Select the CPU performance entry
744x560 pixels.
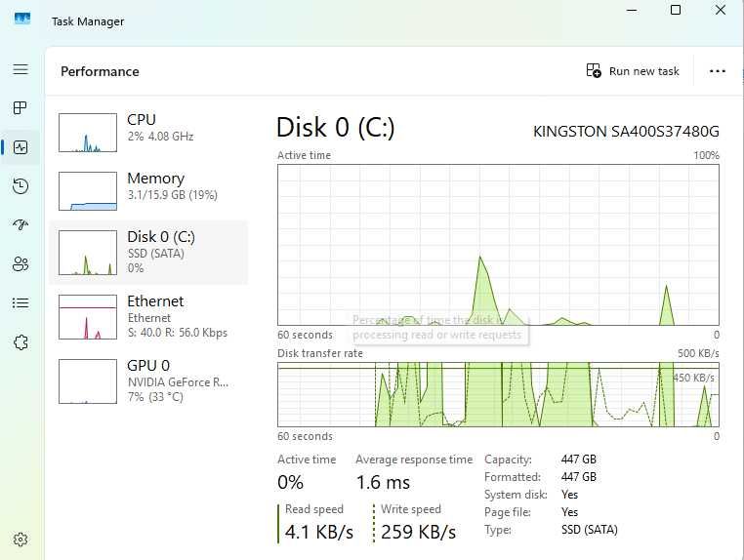(x=148, y=133)
